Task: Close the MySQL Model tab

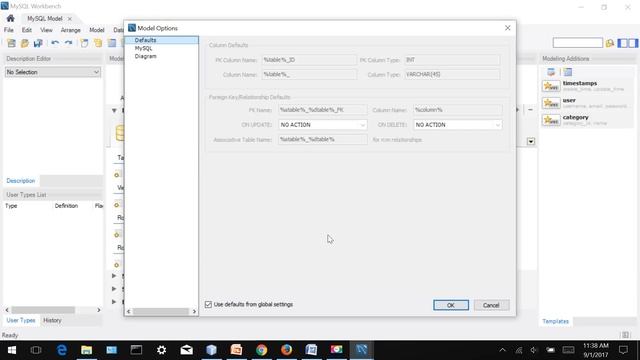Action: (x=70, y=19)
